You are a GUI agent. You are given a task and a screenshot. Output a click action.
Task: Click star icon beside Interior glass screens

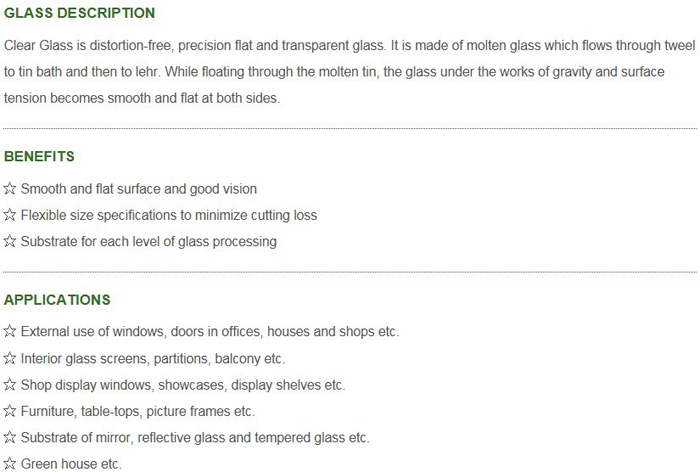(10, 358)
